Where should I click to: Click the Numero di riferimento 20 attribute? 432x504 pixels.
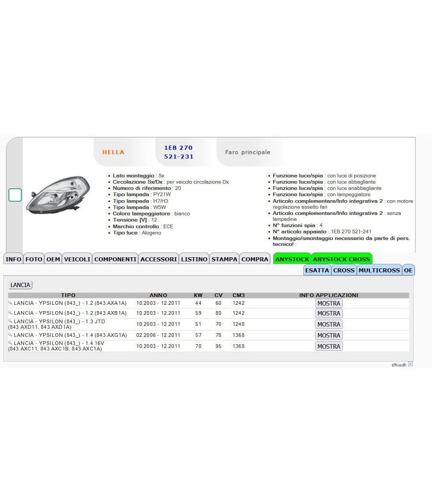147,188
